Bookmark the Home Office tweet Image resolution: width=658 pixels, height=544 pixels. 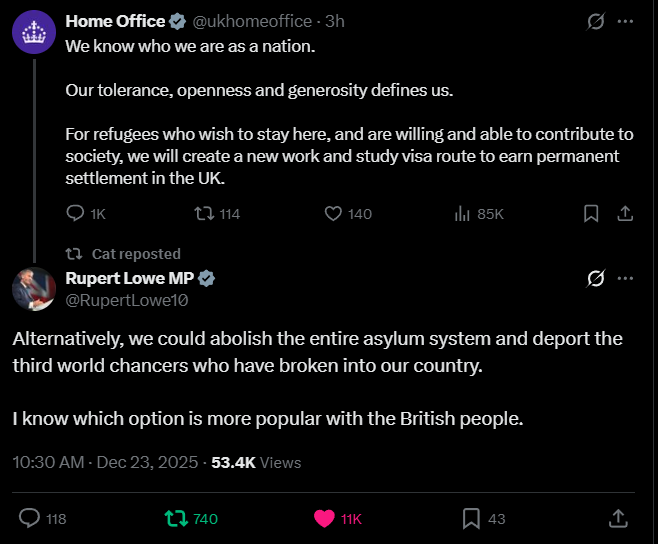click(x=591, y=213)
